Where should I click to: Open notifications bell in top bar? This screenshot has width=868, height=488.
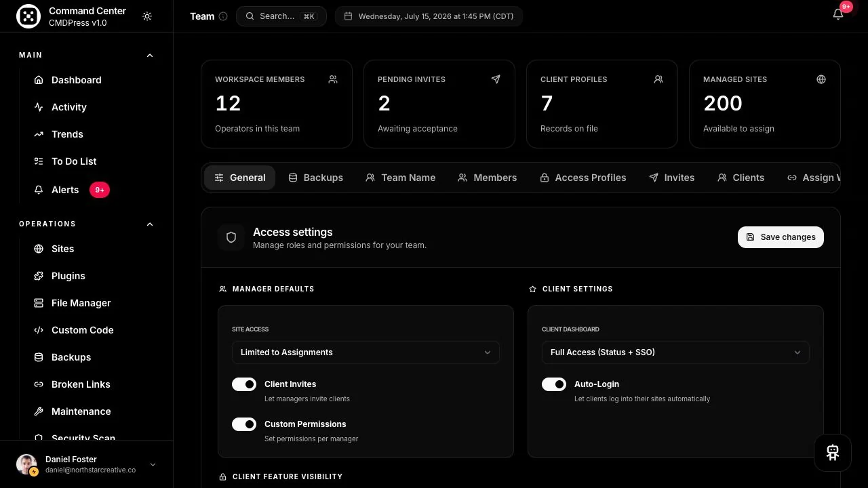838,14
